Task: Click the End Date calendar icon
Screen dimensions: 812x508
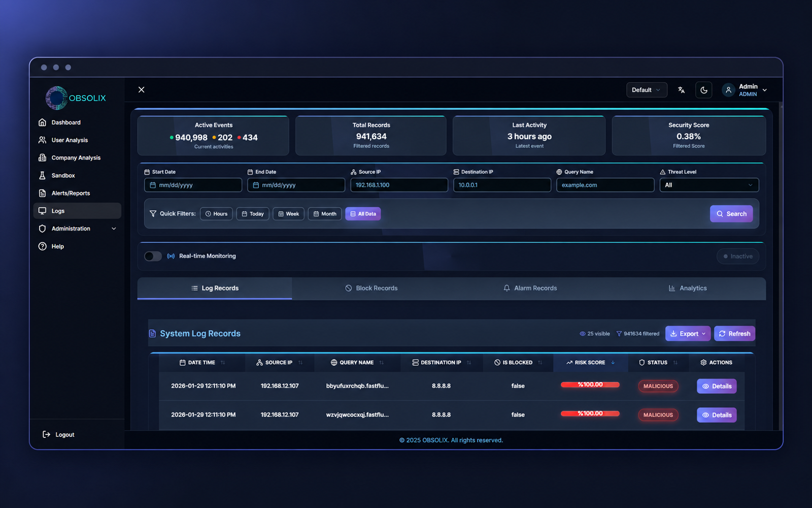Action: pos(256,185)
